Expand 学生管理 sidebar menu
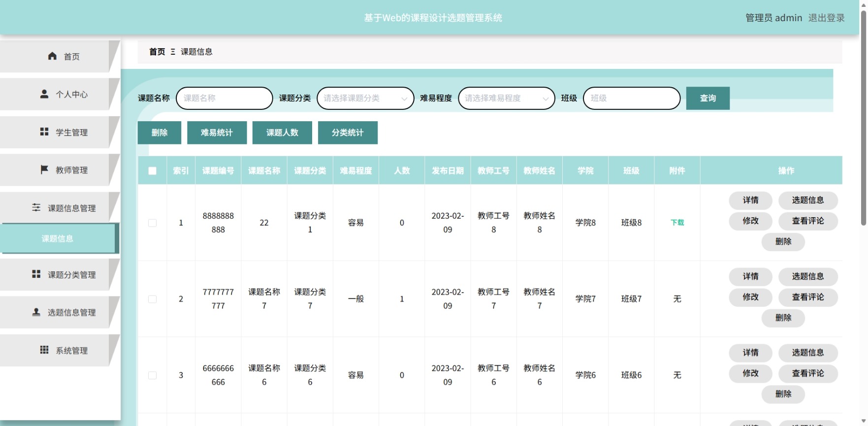 coord(60,132)
